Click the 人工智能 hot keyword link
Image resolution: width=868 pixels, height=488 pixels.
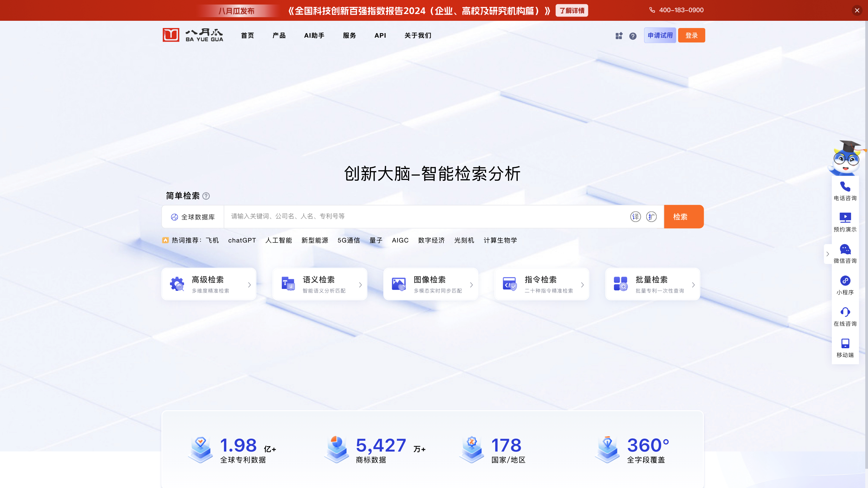[x=278, y=240]
